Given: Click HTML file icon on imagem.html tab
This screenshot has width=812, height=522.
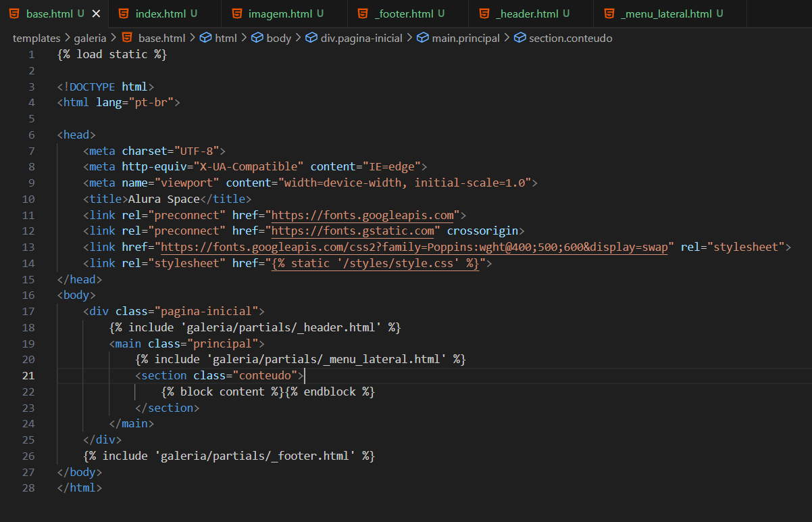Looking at the screenshot, I should pos(236,14).
